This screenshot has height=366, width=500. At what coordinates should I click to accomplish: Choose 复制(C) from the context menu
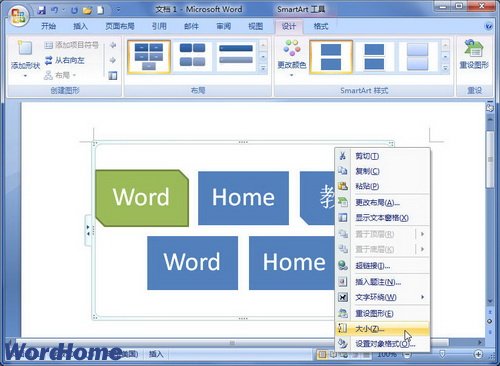pyautogui.click(x=383, y=171)
